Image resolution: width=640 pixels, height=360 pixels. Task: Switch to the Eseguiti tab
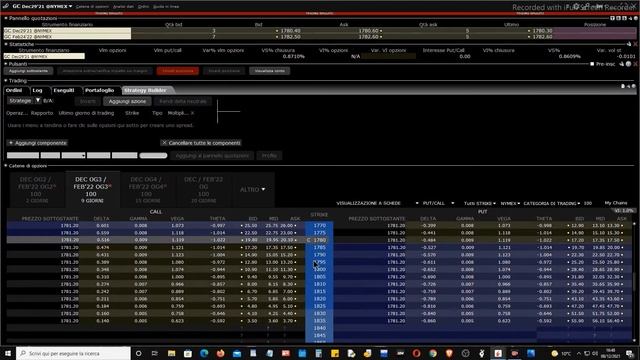[64, 90]
